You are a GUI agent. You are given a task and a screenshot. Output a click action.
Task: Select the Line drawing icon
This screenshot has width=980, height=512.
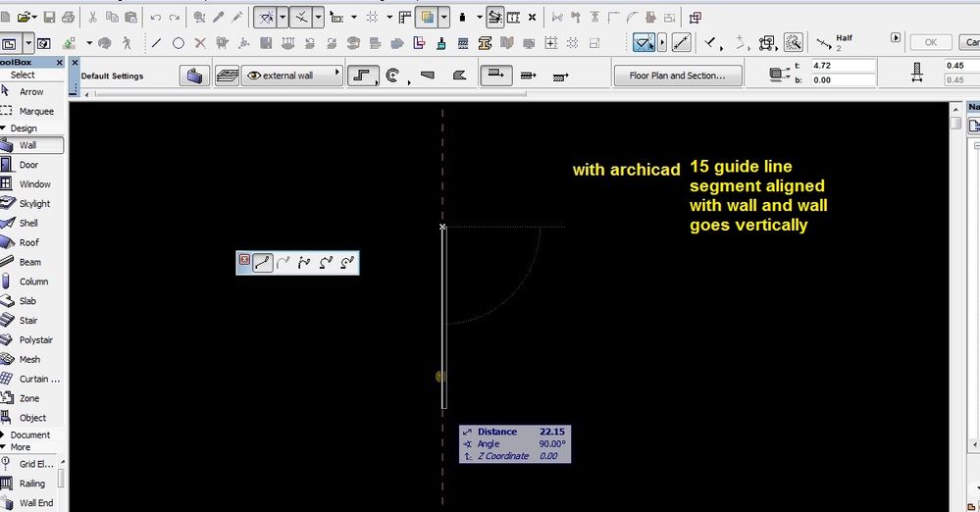pos(156,43)
